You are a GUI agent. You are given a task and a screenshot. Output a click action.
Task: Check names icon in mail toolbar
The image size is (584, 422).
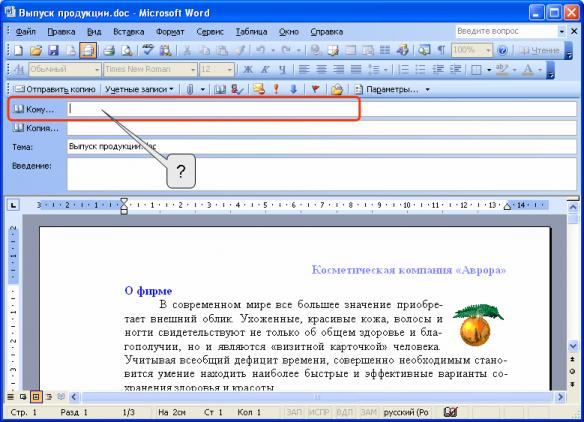237,89
